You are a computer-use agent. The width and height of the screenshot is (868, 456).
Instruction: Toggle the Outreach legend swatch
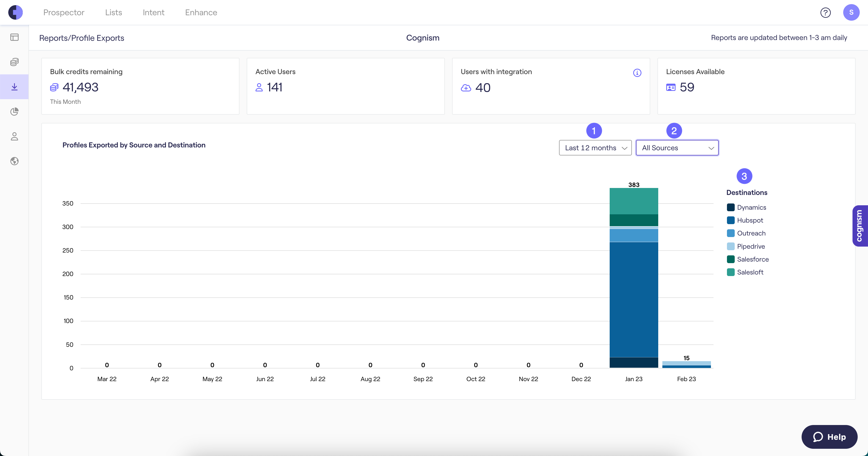coord(731,233)
